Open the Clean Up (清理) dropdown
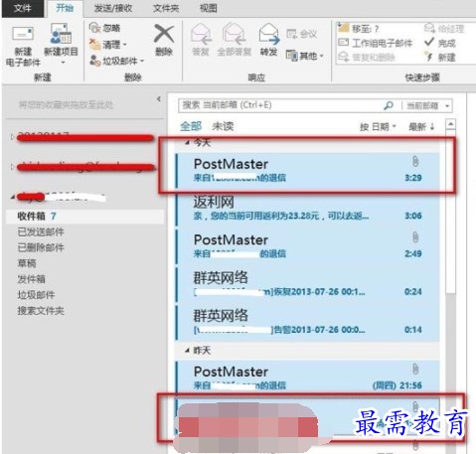Viewport: 476px width, 454px height. pos(108,44)
